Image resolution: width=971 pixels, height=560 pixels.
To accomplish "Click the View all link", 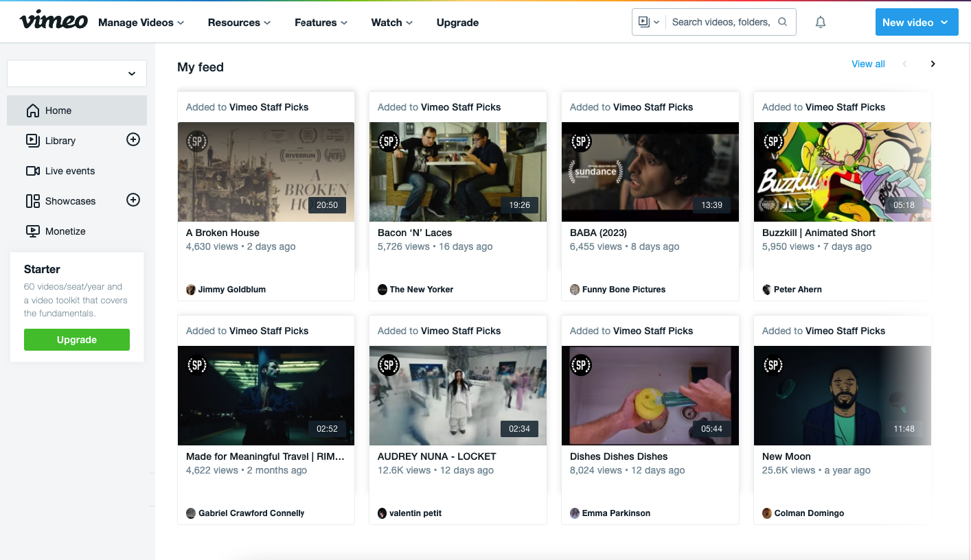I will [868, 64].
